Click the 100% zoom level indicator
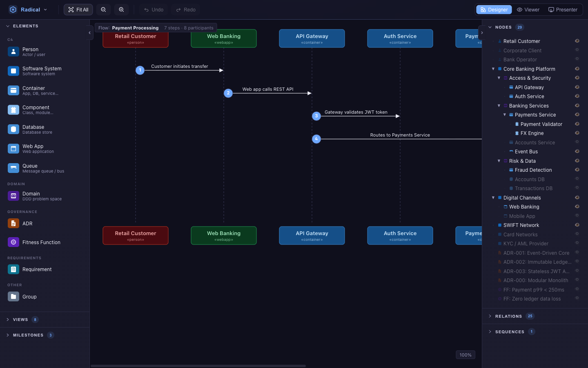 (x=465, y=355)
